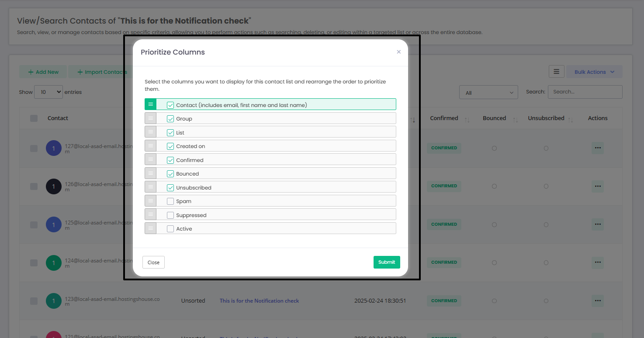Select the row checkbox for contact 127
Viewport: 644px width, 338px height.
[x=34, y=148]
